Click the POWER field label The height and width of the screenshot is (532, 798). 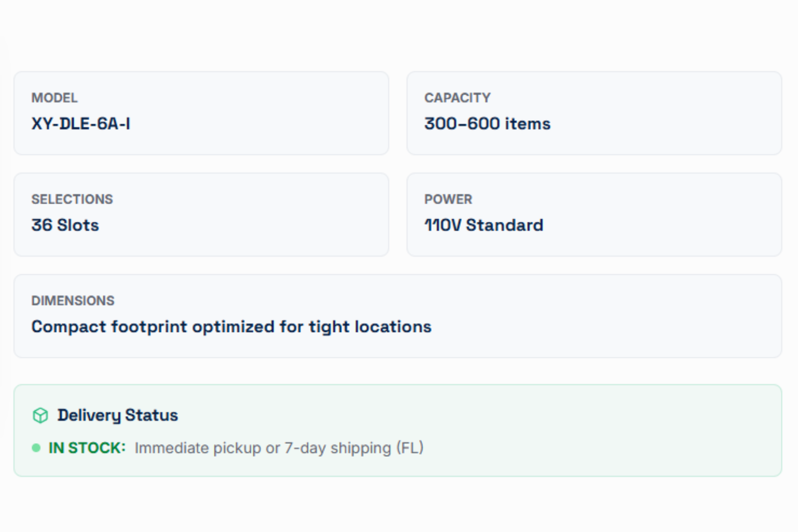click(448, 199)
